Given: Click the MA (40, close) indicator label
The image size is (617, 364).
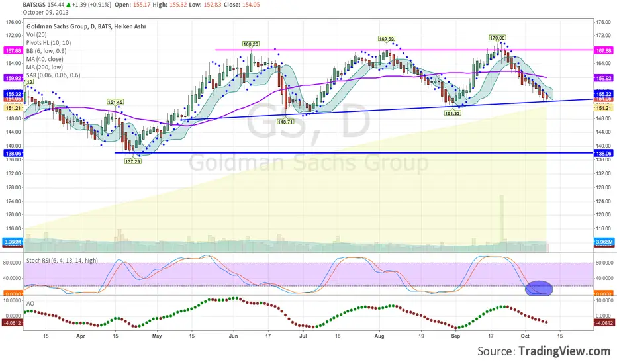Looking at the screenshot, I should pyautogui.click(x=44, y=59).
